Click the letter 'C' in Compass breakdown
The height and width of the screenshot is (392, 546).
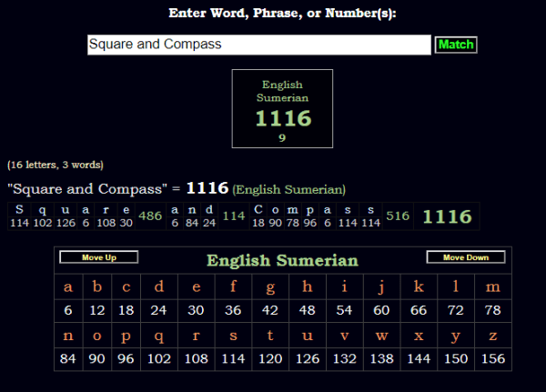click(258, 209)
